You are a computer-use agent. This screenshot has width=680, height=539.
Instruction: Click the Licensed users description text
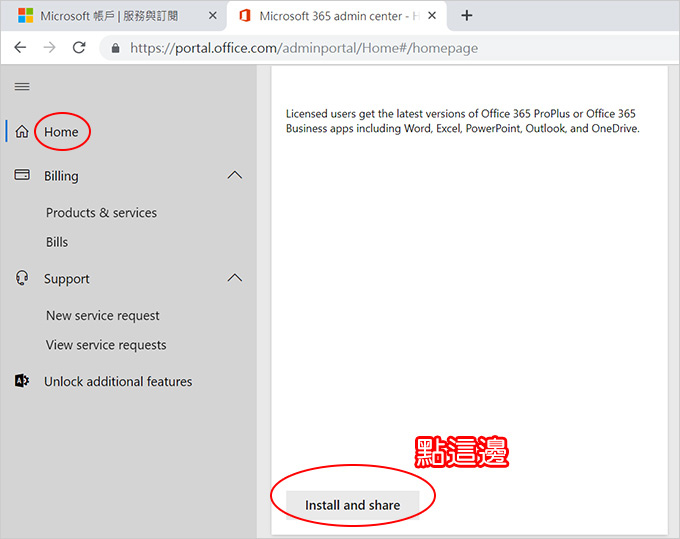coord(462,121)
